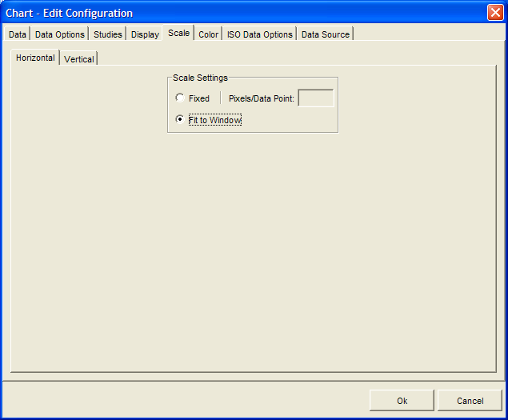Viewport: 508px width, 420px height.
Task: Close the Edit Configuration dialog window
Action: tap(494, 13)
